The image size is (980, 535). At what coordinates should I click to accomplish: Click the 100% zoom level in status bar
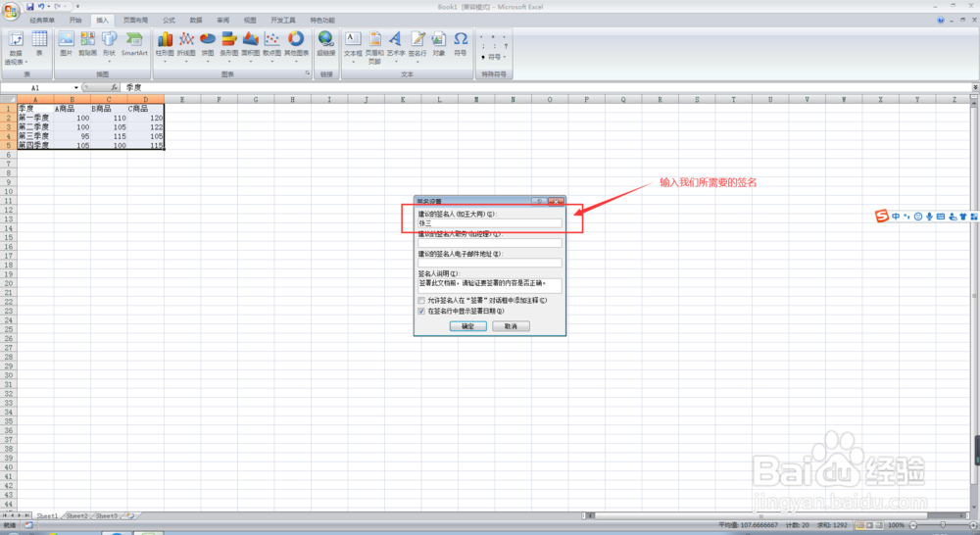click(897, 525)
